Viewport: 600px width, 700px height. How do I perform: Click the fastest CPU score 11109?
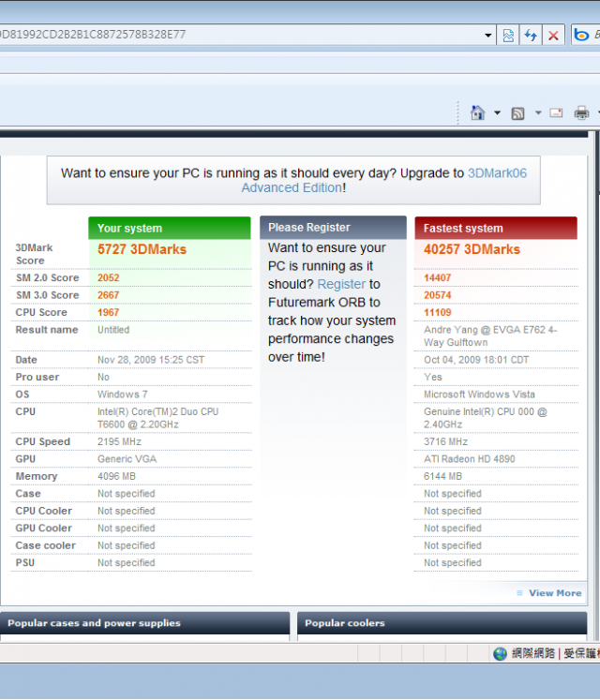tap(438, 312)
